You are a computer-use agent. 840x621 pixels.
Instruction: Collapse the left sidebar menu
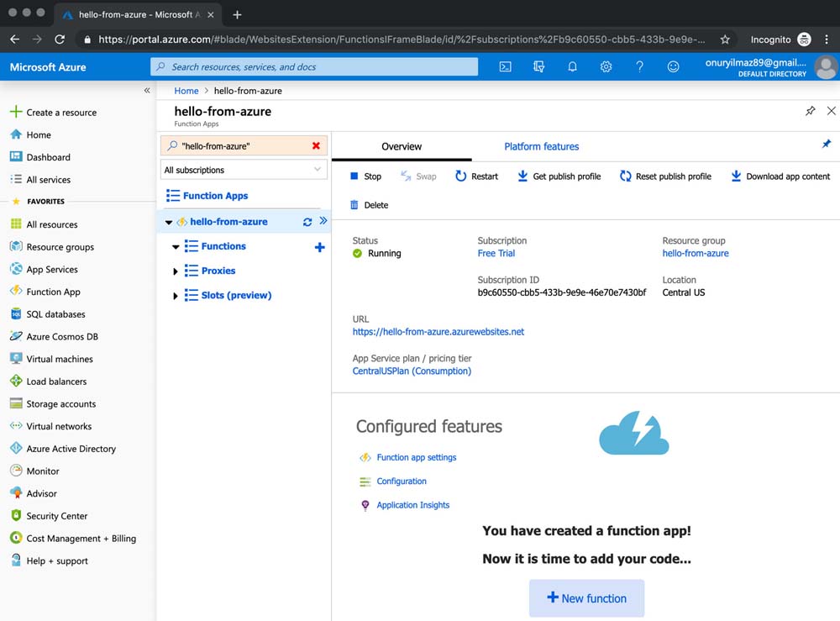(x=147, y=90)
